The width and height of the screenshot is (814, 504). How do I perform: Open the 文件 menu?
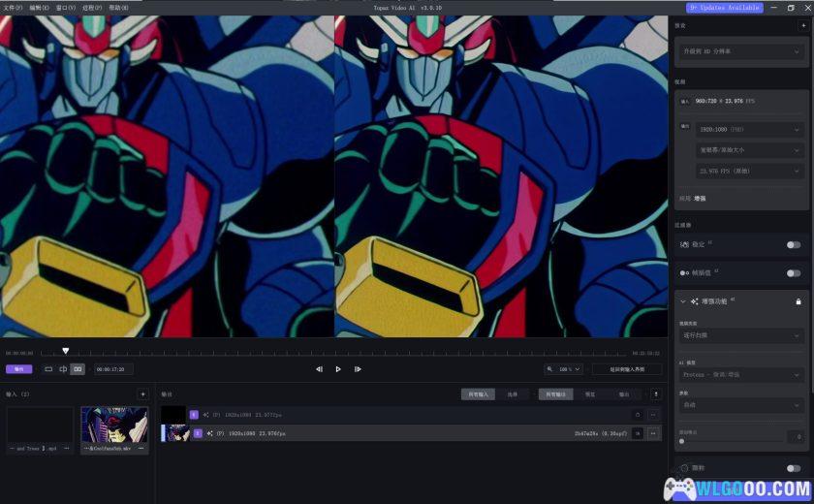[x=13, y=7]
